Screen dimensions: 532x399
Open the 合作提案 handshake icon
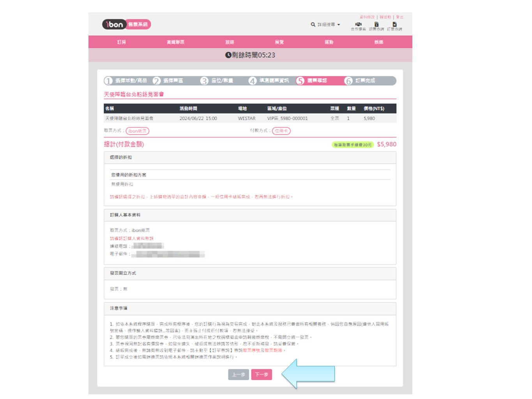358,25
